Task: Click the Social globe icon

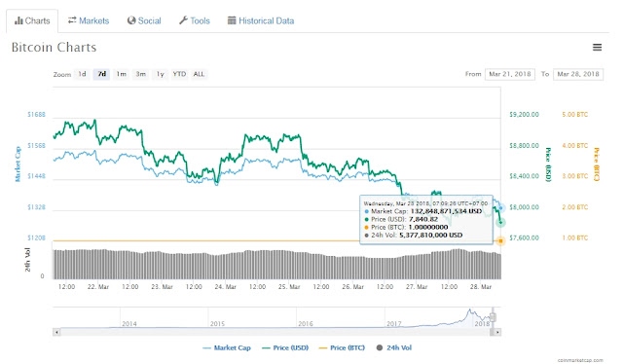Action: tap(131, 20)
